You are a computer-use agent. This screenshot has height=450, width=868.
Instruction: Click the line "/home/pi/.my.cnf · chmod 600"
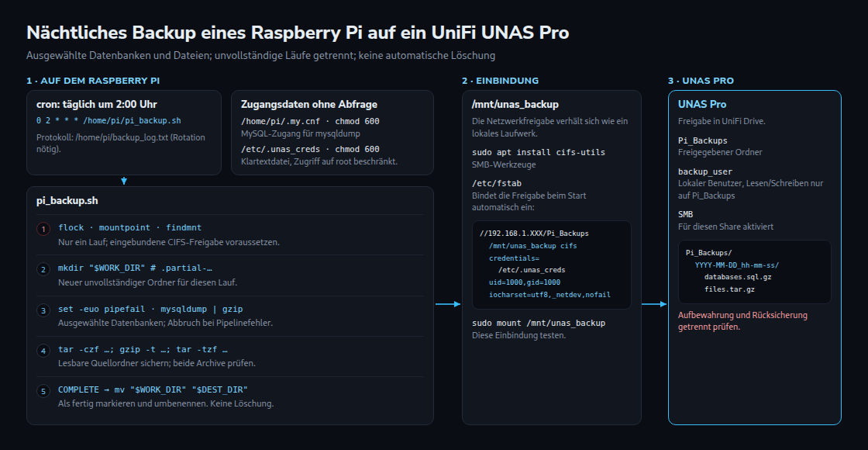310,121
